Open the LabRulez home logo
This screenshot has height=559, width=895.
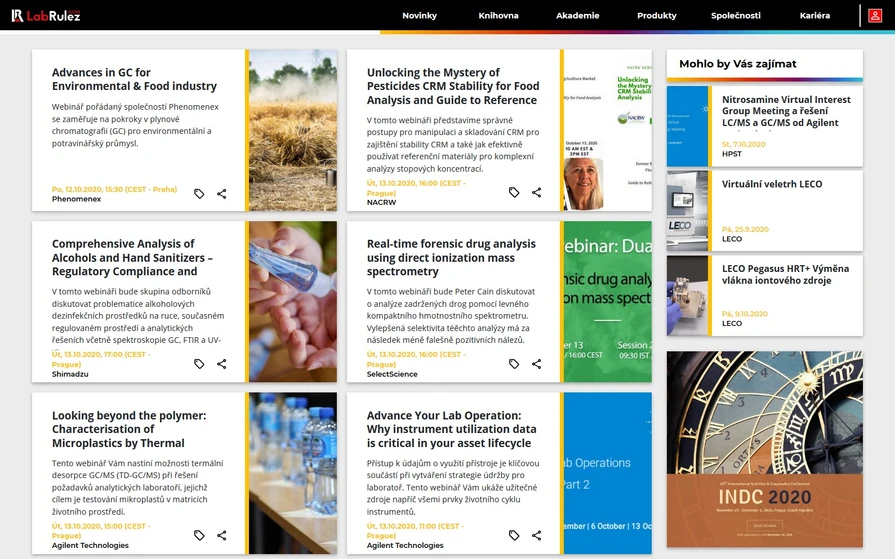click(46, 15)
